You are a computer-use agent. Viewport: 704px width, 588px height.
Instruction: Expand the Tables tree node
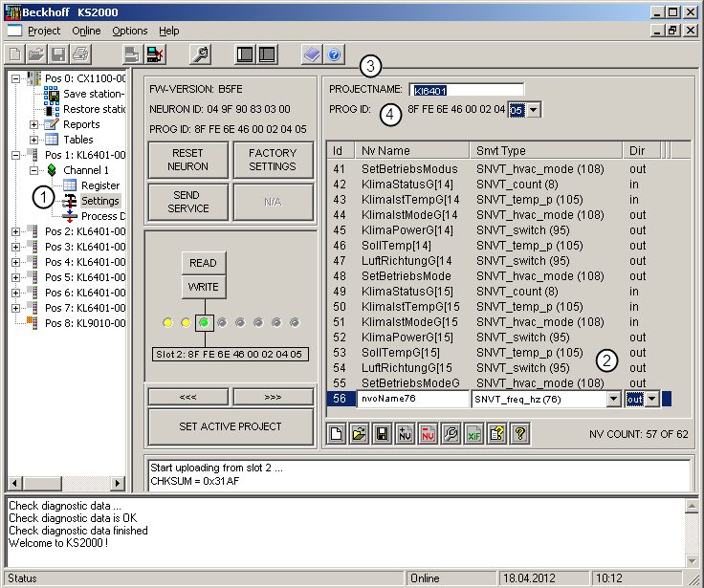33,140
